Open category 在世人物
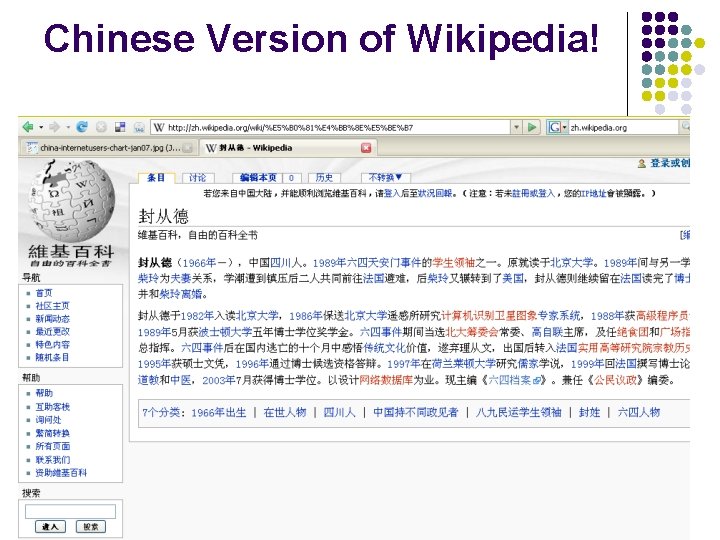Viewport: 720px width, 540px height. (285, 412)
